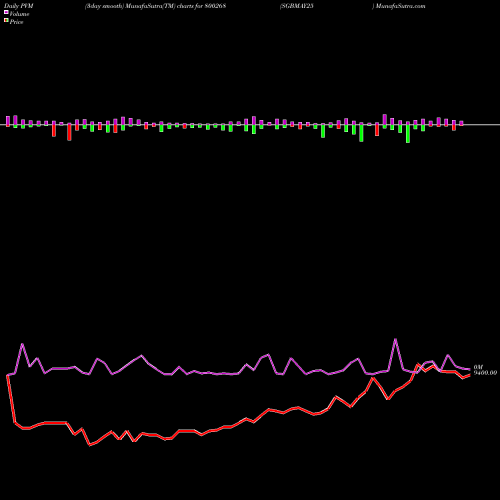Click the '(SGBMAY25' symbol text
This screenshot has height=500, width=500.
pos(297,6)
